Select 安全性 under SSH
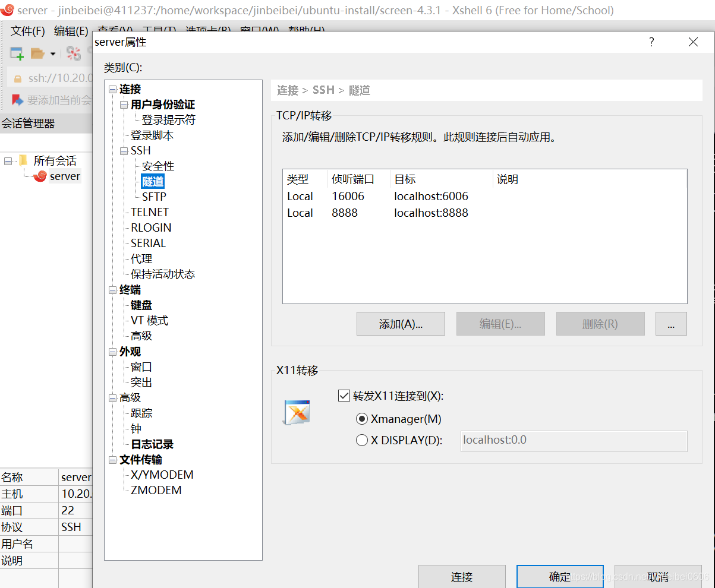 (x=158, y=166)
